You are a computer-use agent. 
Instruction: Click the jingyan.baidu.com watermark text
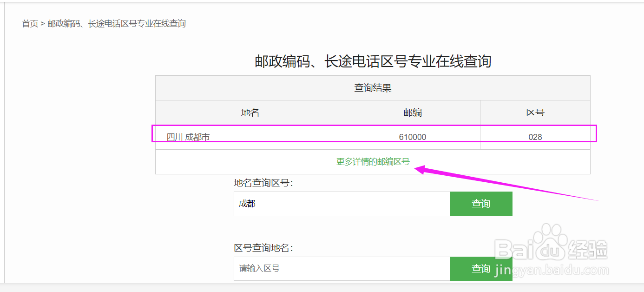click(x=551, y=270)
